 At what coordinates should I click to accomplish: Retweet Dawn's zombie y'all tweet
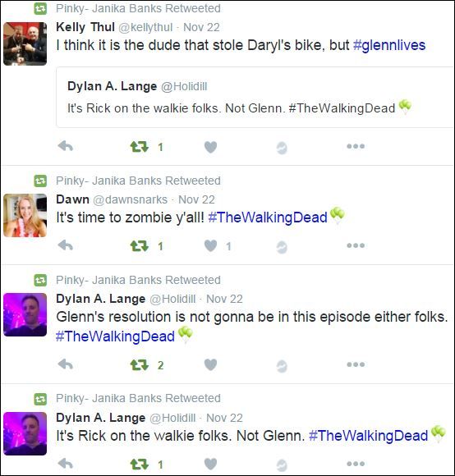coord(140,246)
